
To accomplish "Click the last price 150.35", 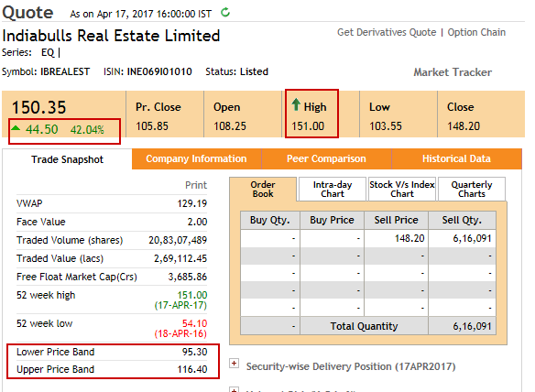I will [x=38, y=107].
